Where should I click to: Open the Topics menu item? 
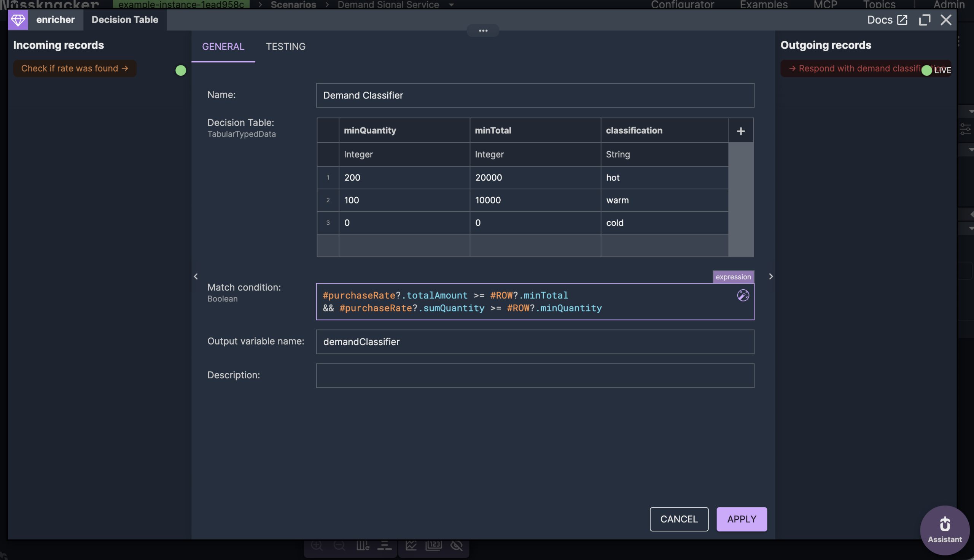(x=879, y=5)
